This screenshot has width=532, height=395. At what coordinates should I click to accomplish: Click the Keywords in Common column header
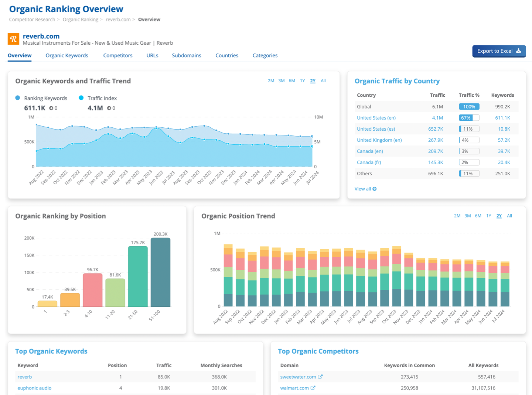[409, 365]
